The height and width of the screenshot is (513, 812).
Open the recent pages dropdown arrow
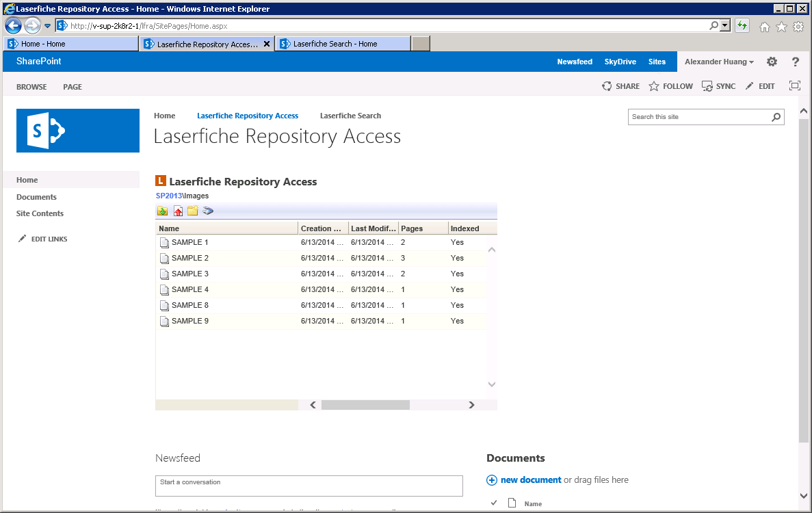(x=47, y=26)
